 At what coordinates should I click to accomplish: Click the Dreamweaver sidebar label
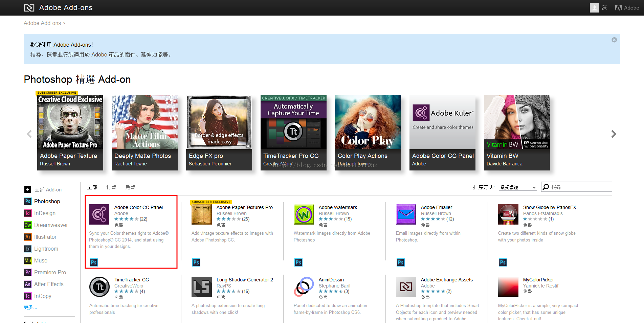click(51, 225)
